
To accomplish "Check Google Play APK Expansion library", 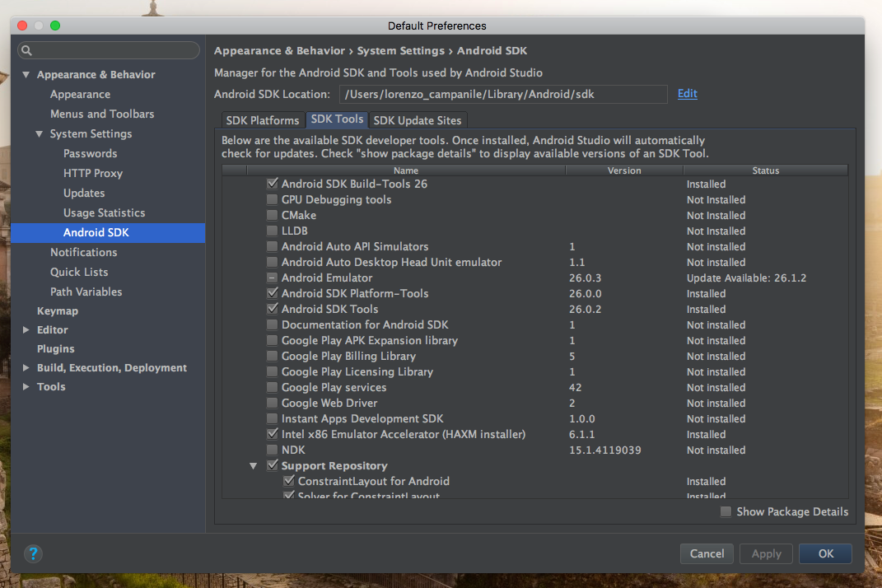I will (273, 340).
